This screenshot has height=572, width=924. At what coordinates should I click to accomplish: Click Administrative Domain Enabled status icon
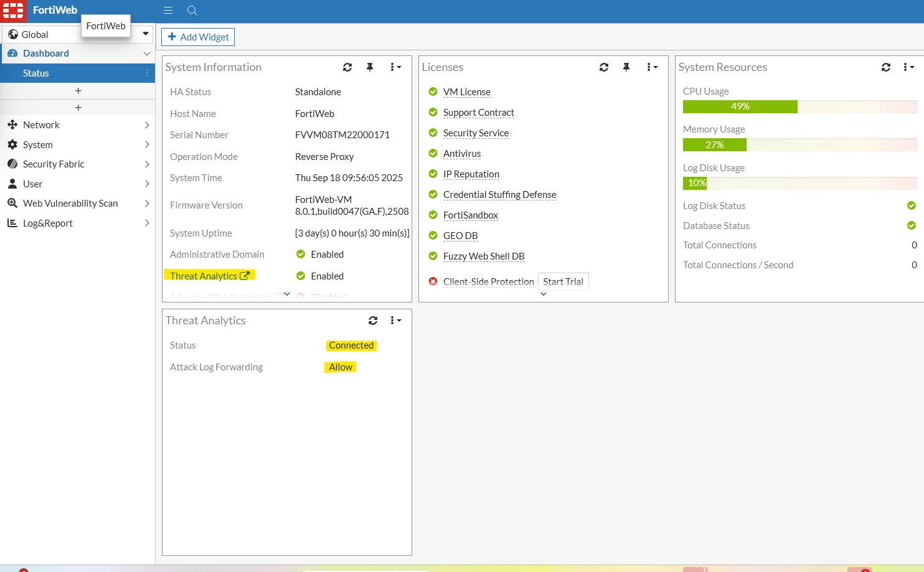(301, 254)
